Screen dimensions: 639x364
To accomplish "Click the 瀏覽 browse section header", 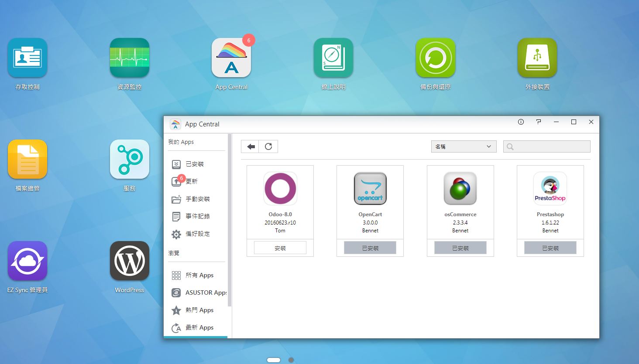I will click(x=174, y=253).
